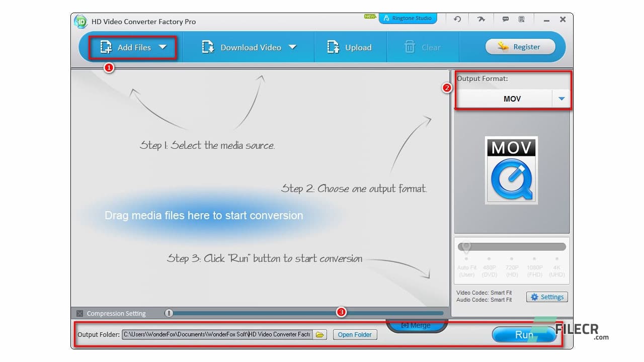Open the Download Video dropdown arrow
The width and height of the screenshot is (644, 362).
coord(292,47)
